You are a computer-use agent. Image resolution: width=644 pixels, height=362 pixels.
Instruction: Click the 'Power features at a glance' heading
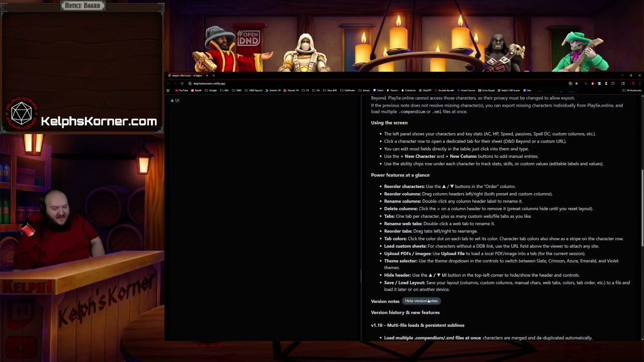tap(400, 175)
